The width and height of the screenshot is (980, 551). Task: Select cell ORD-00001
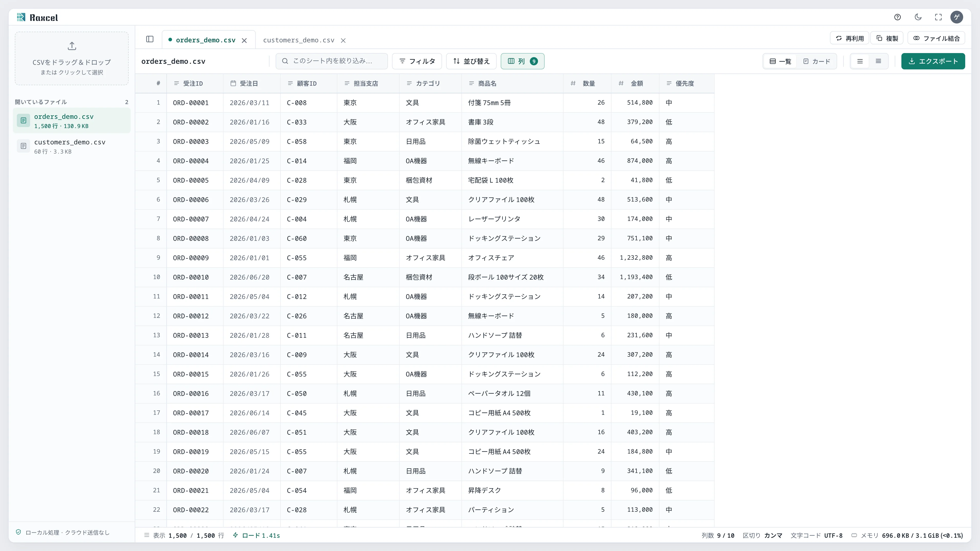(195, 103)
